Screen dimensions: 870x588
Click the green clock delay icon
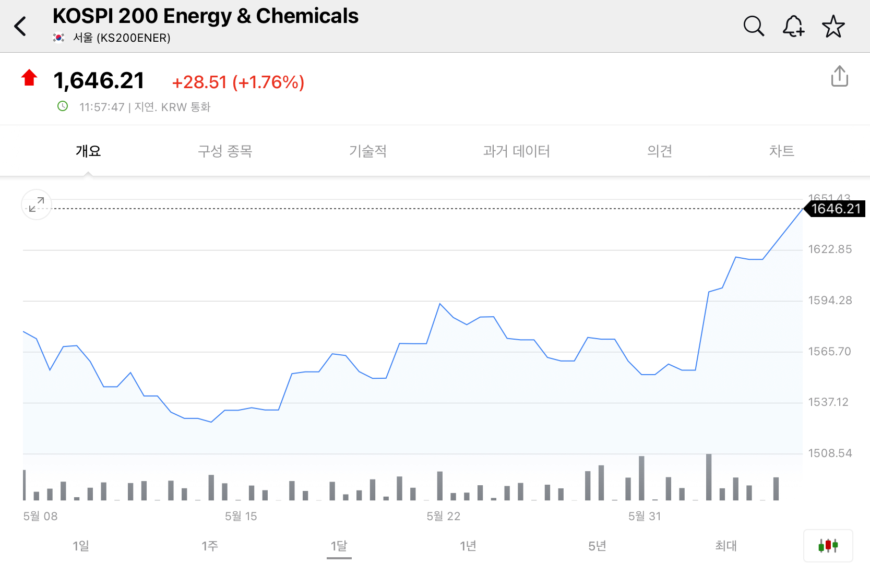pos(63,106)
